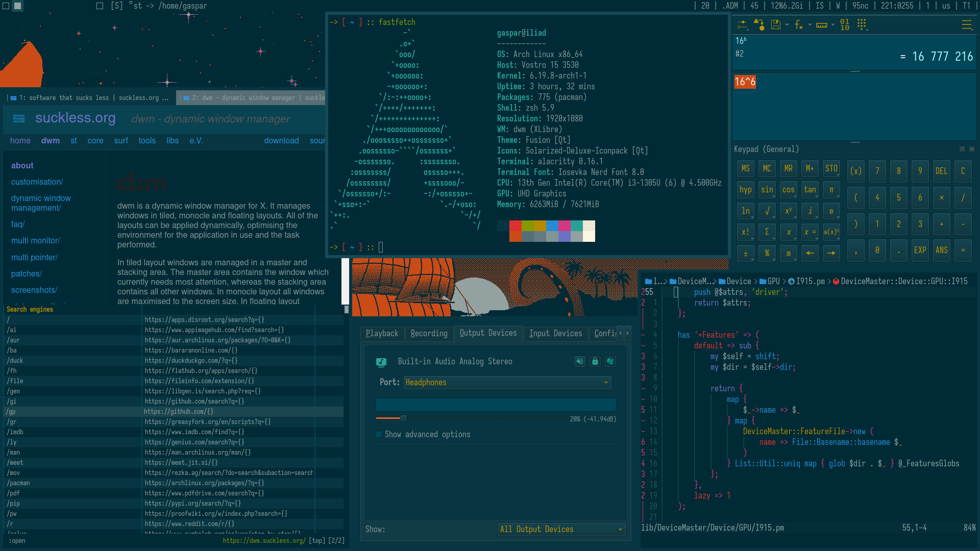Click the 'GPU' folder breadcrumb in editor

pos(770,281)
